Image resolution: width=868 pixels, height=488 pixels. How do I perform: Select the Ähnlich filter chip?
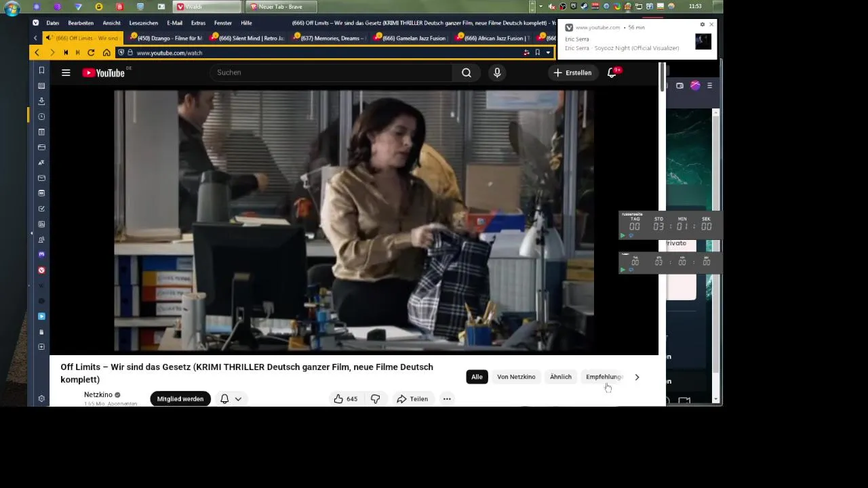561,377
